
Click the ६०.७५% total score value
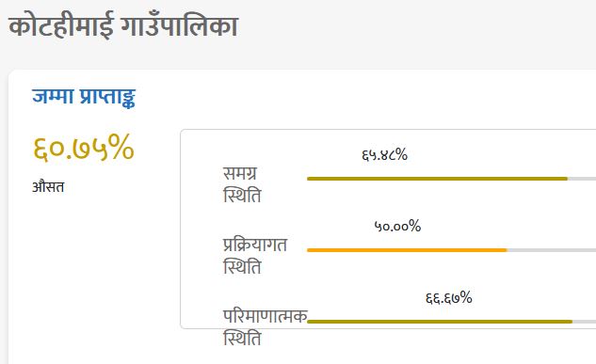click(x=84, y=148)
